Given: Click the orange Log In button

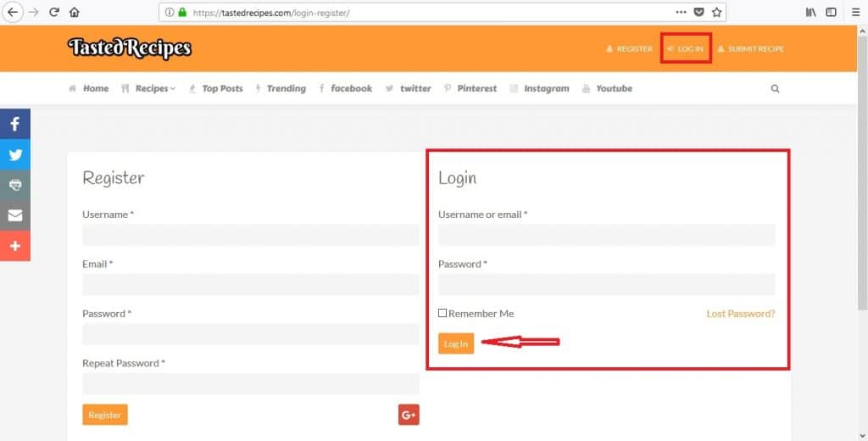Looking at the screenshot, I should tap(456, 343).
